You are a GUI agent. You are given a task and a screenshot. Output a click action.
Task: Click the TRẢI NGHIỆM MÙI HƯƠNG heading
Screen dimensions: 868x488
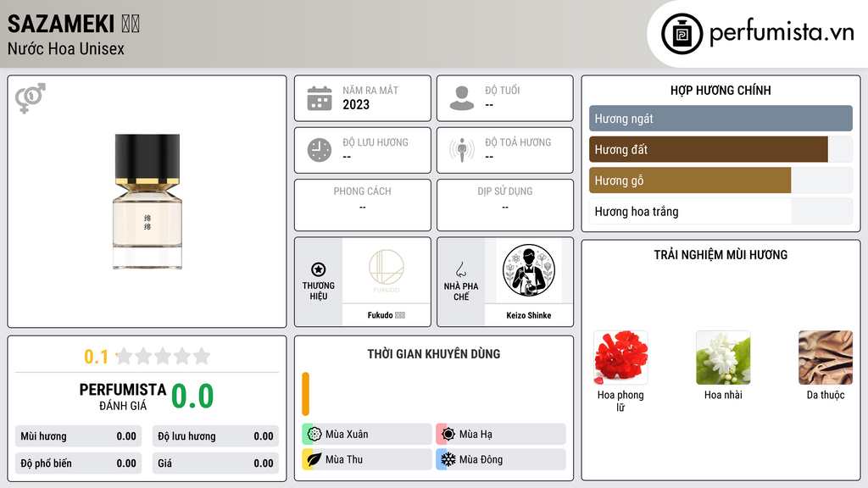(x=721, y=255)
